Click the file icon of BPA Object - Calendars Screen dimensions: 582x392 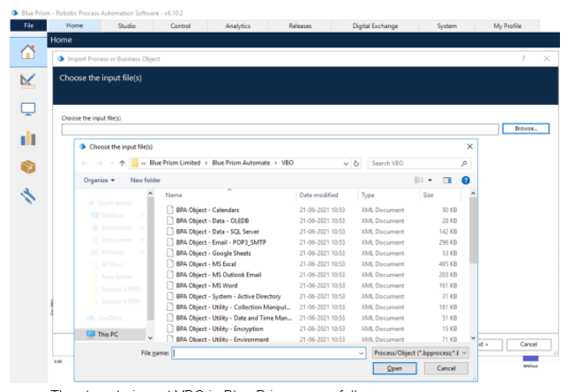point(170,210)
